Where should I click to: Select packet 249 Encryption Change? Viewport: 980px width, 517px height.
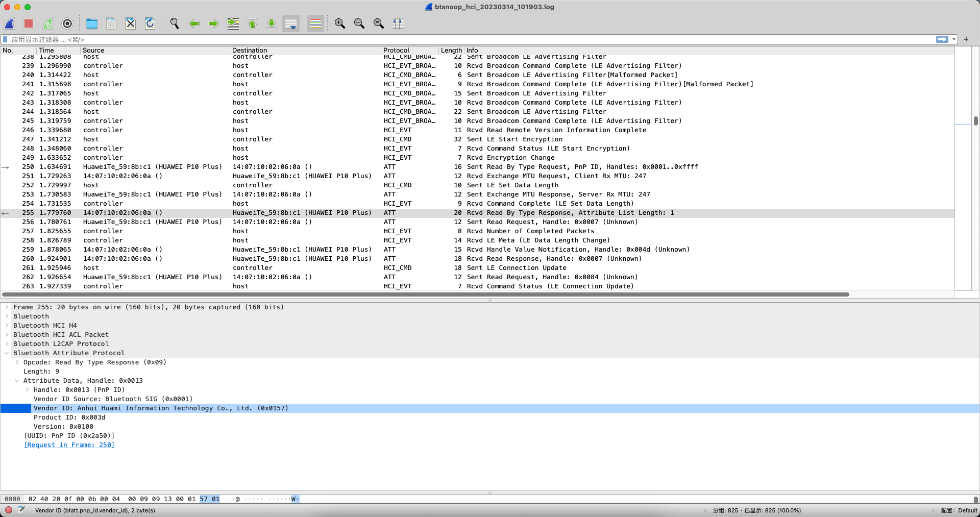(x=477, y=158)
